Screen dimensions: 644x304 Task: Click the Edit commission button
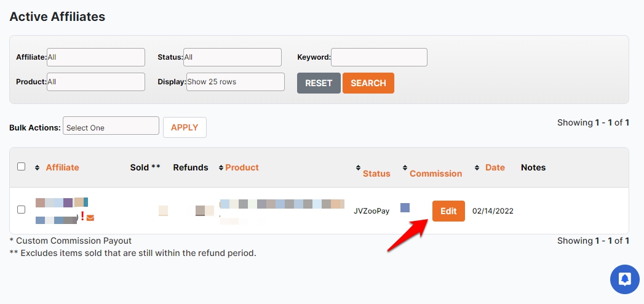pos(448,211)
